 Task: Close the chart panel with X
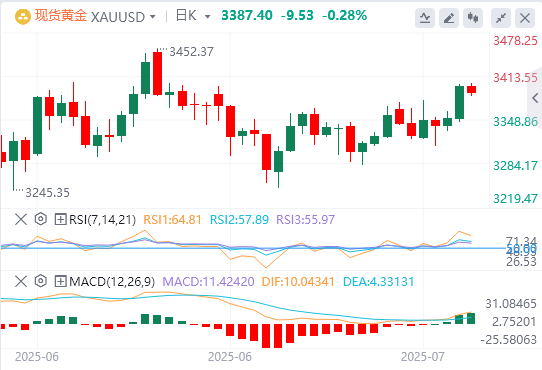coord(525,18)
